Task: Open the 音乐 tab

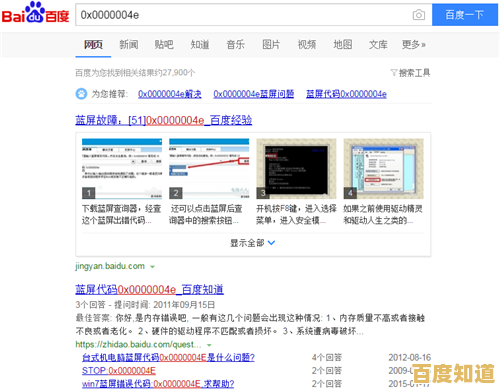Action: [235, 44]
